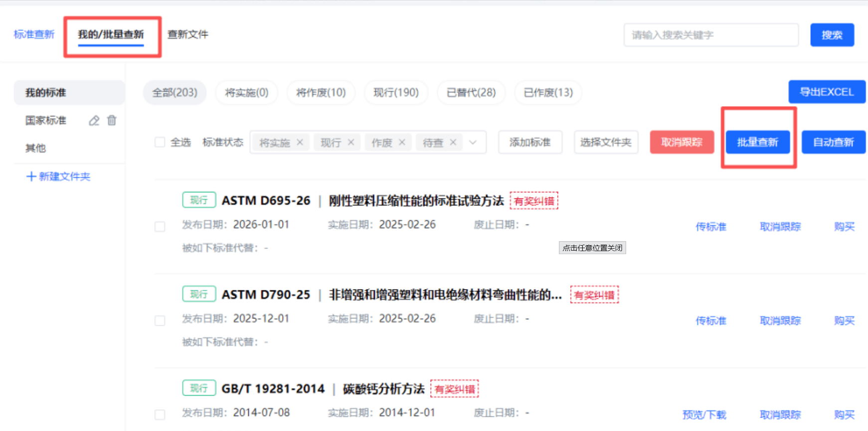868x431 pixels.
Task: Open the 其他 folder
Action: point(35,148)
